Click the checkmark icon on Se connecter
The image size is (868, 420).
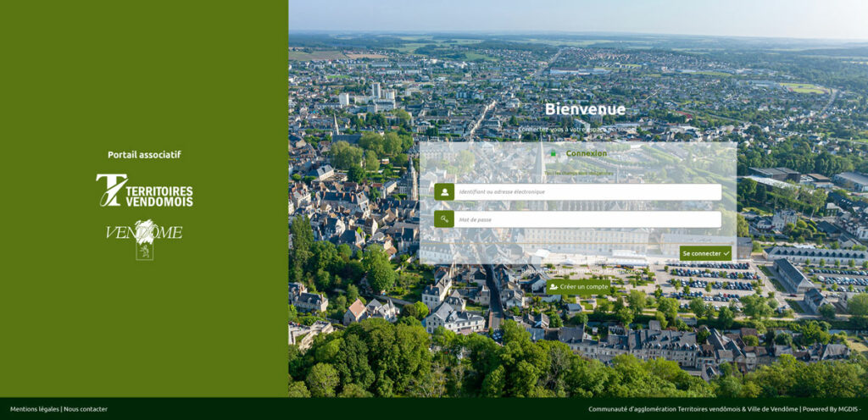(x=726, y=253)
